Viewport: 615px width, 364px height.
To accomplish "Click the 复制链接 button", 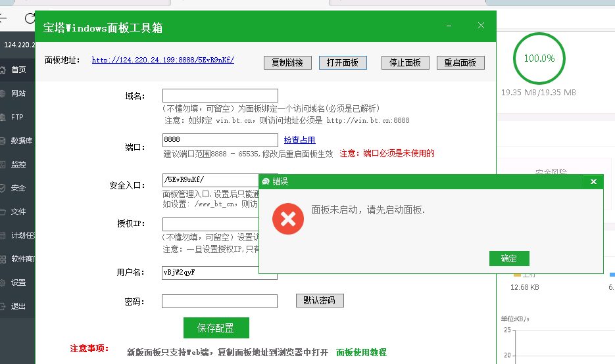I will click(287, 62).
